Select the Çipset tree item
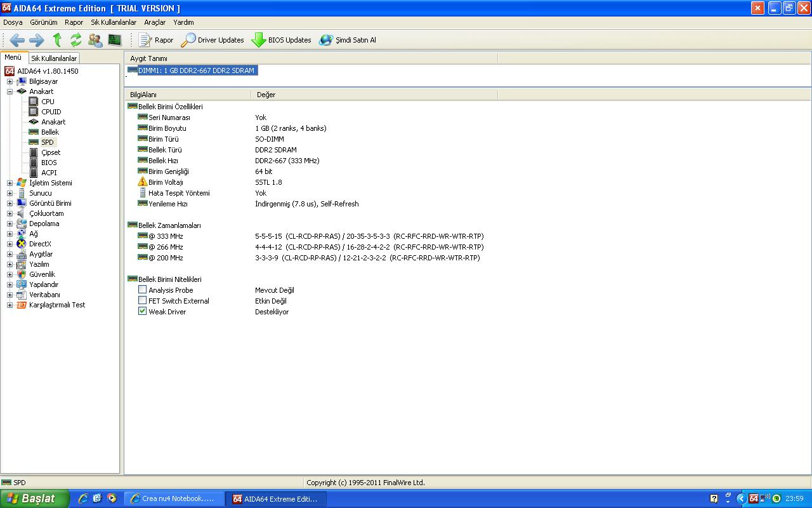The image size is (812, 508). (x=51, y=152)
